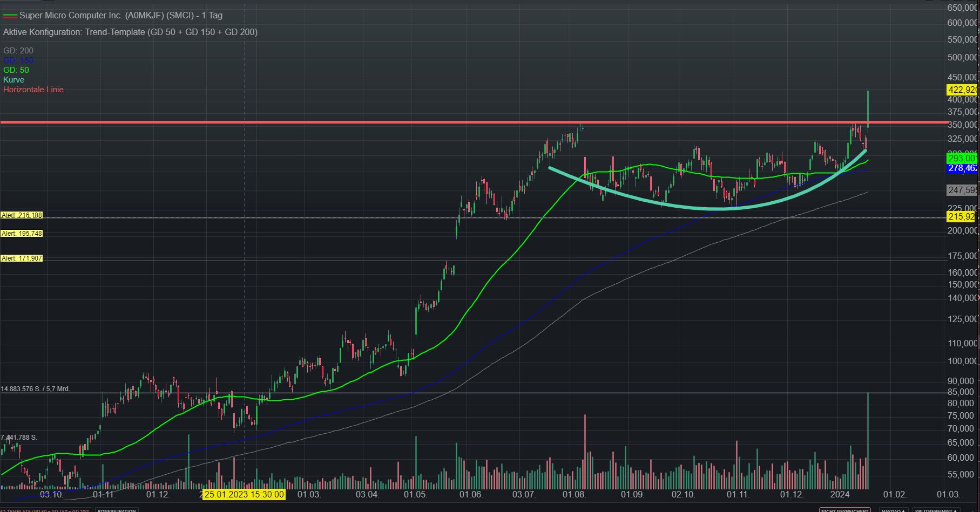Toggle the GD: 150 indicator legend label

tap(18, 60)
